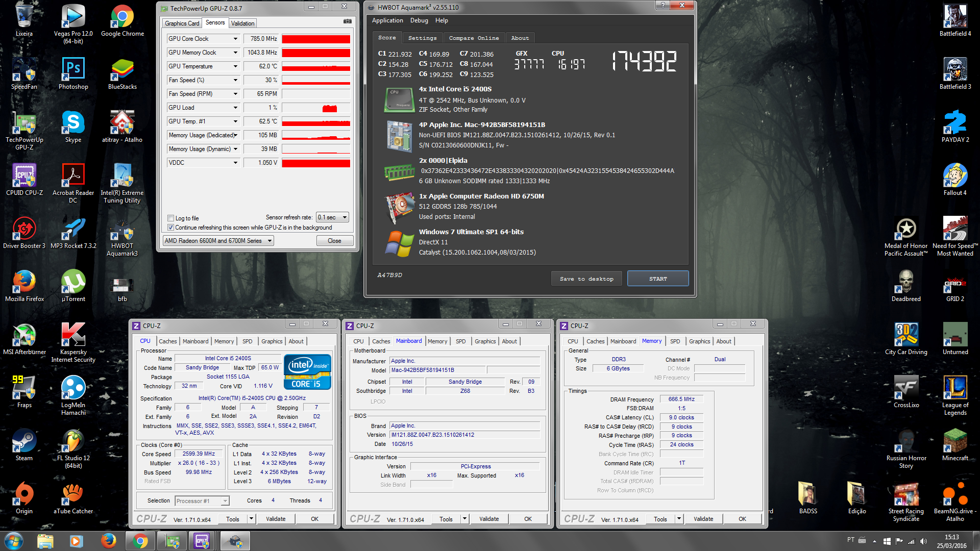Launch CPUID CPU-Z desktop icon
Viewport: 980px width, 551px height.
[24, 180]
